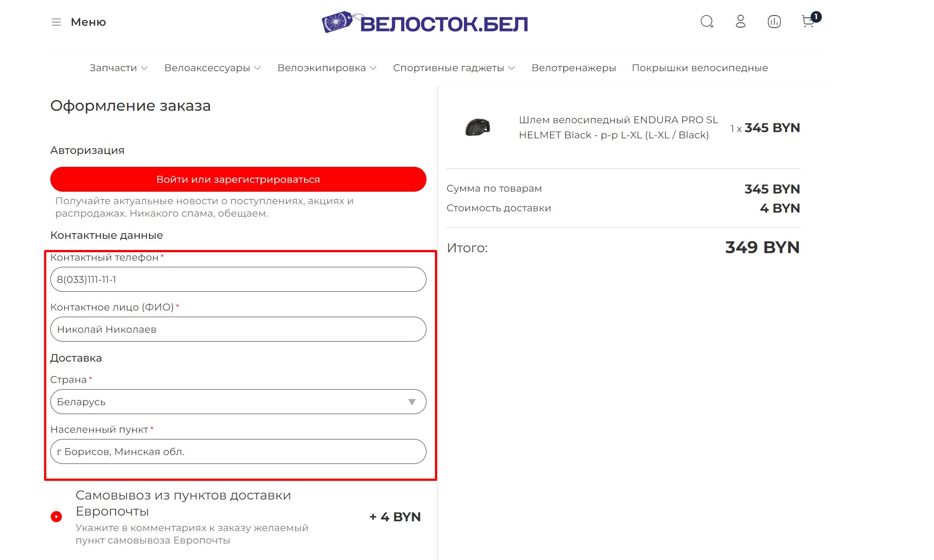Screen dimensions: 934x560
Task: Expand the Спортивные гаджеты category menu
Action: point(454,68)
